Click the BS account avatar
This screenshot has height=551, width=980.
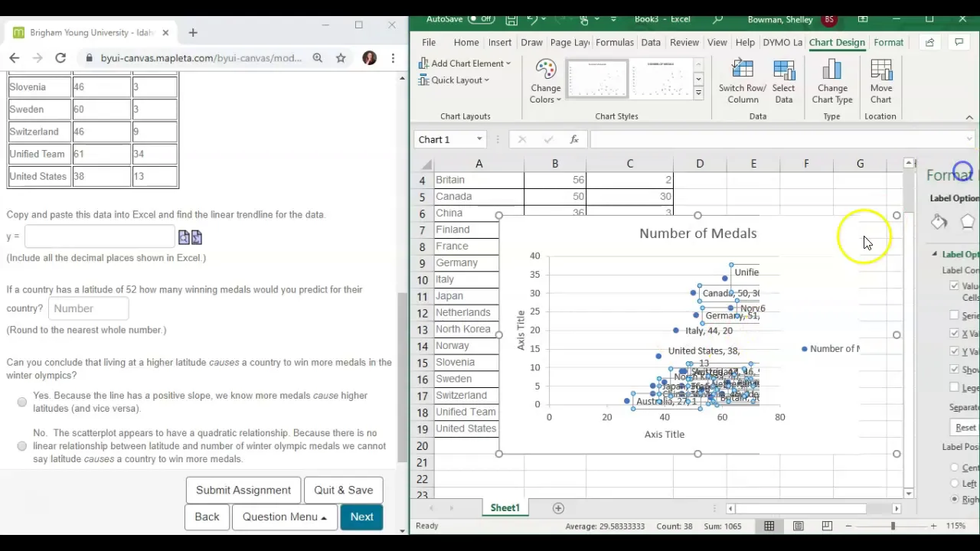[x=829, y=19]
